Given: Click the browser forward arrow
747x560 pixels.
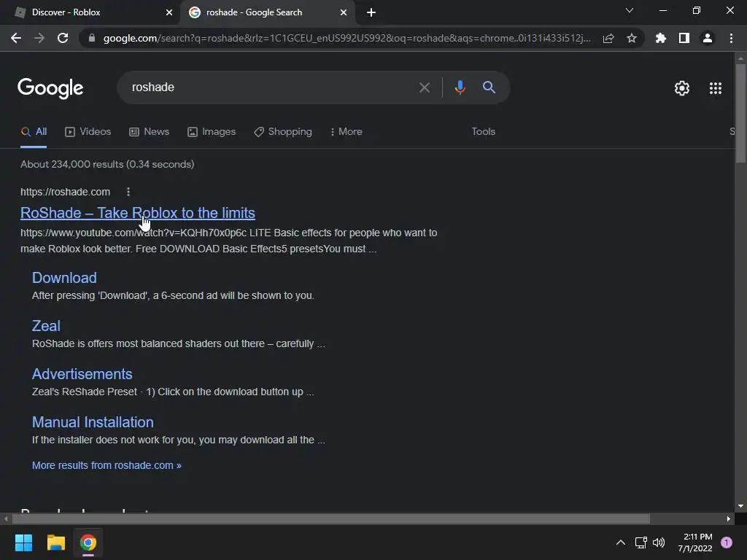Looking at the screenshot, I should pos(39,38).
